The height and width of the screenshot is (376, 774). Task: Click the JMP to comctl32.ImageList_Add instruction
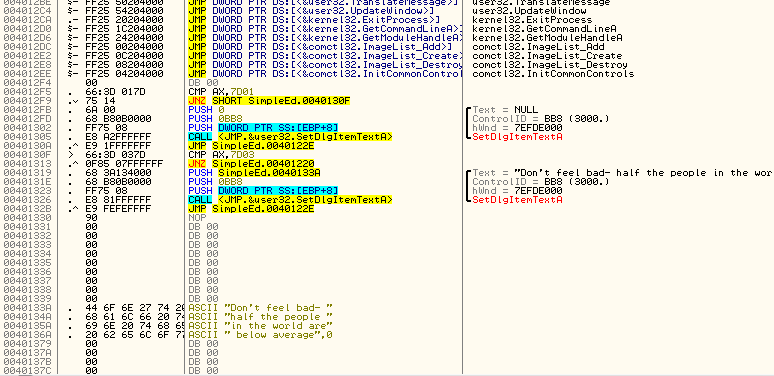tap(320, 47)
